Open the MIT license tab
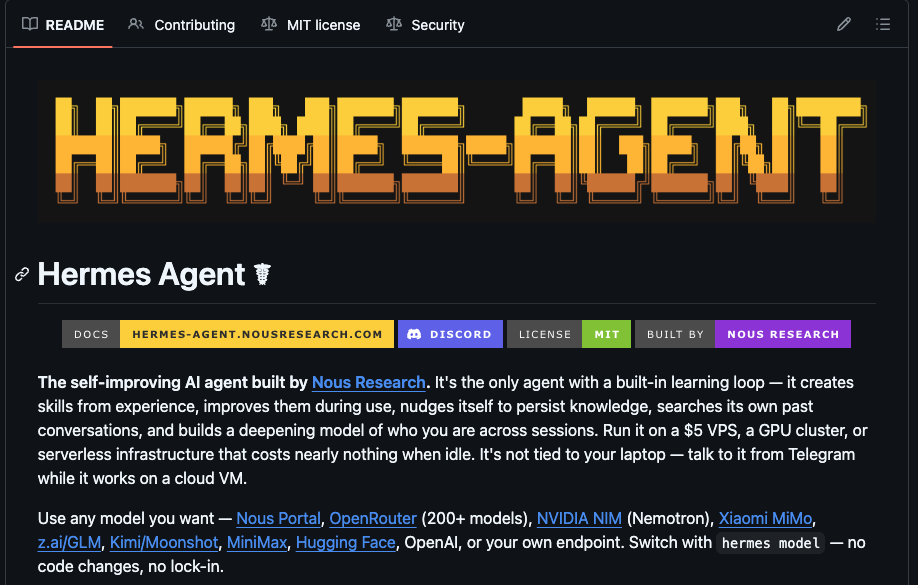 click(311, 25)
